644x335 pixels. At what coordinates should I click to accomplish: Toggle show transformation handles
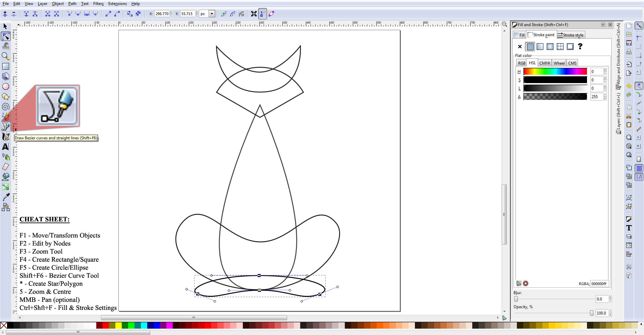(254, 14)
